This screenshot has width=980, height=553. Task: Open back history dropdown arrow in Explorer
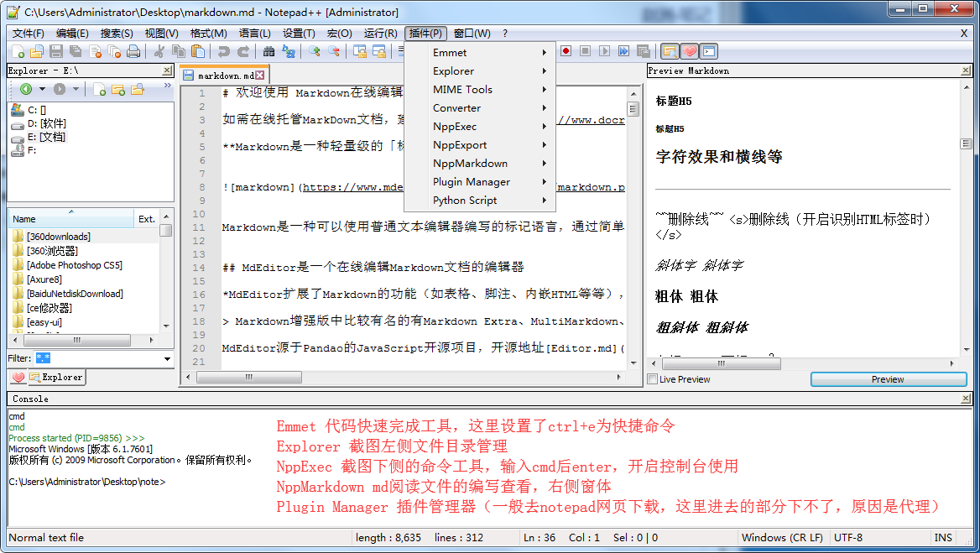click(x=42, y=89)
